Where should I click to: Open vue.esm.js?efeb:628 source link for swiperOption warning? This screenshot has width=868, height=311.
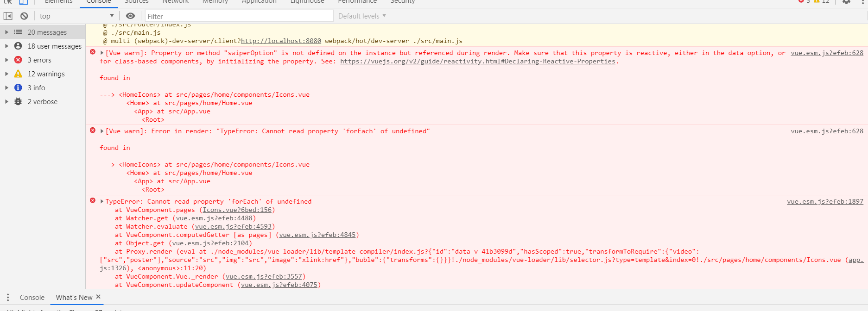[827, 53]
